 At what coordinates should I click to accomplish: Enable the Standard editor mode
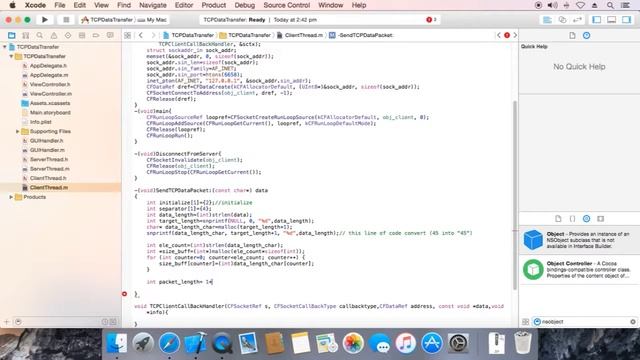pos(547,20)
